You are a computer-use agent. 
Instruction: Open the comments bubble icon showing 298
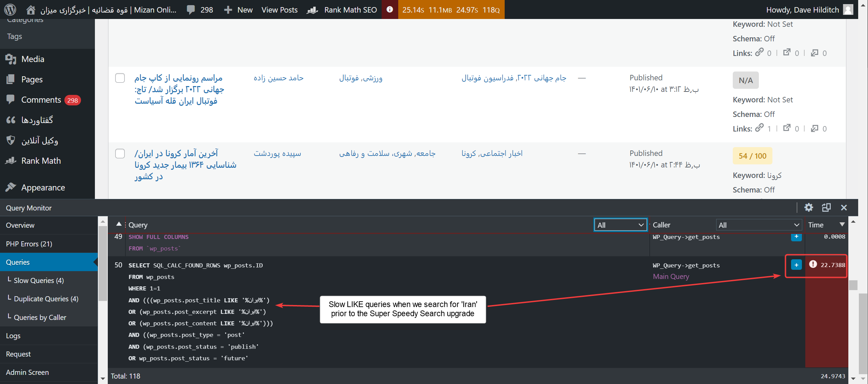tap(191, 9)
